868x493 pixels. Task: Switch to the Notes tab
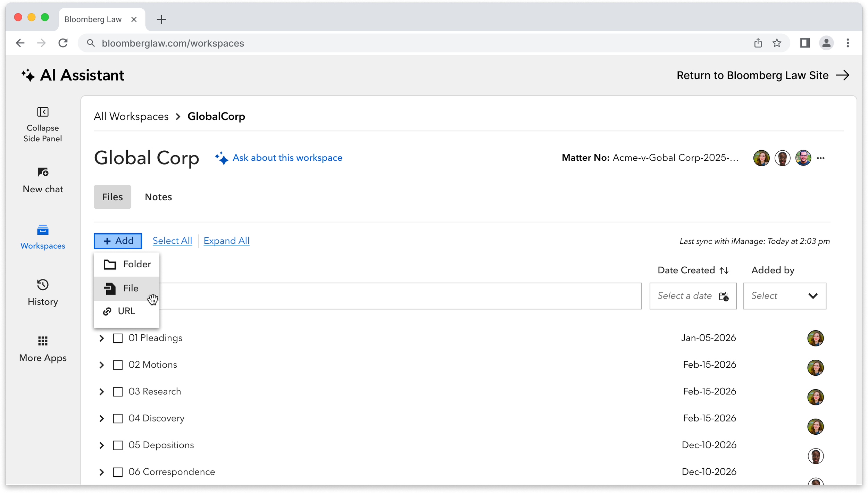pyautogui.click(x=158, y=197)
